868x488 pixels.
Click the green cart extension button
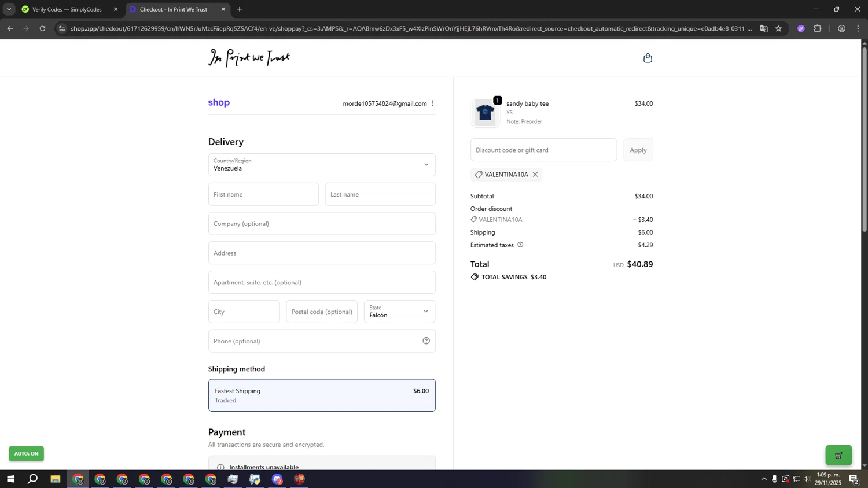click(x=838, y=455)
